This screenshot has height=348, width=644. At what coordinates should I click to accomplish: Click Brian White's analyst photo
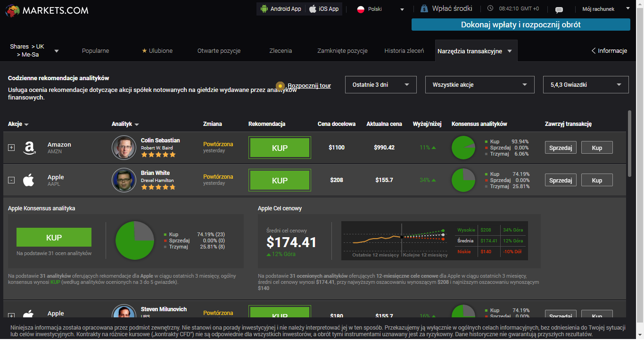124,180
